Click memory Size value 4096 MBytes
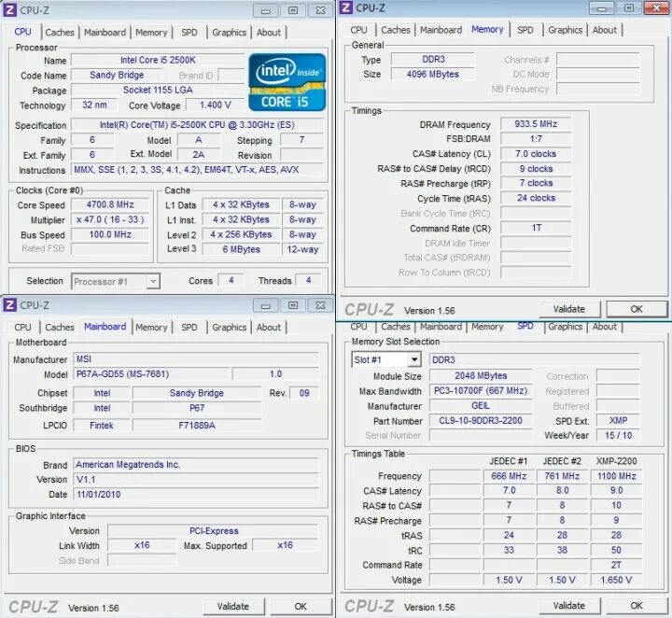The width and height of the screenshot is (672, 618). click(x=433, y=74)
